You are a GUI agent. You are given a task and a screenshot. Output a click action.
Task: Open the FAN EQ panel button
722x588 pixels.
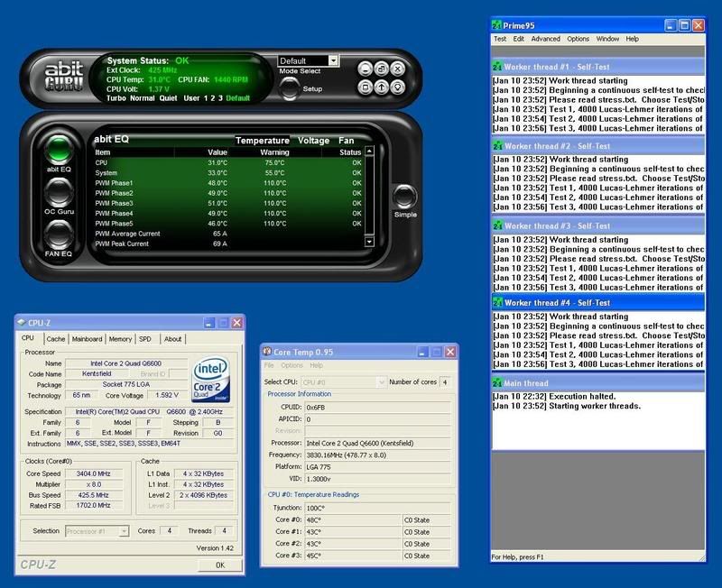tap(59, 234)
